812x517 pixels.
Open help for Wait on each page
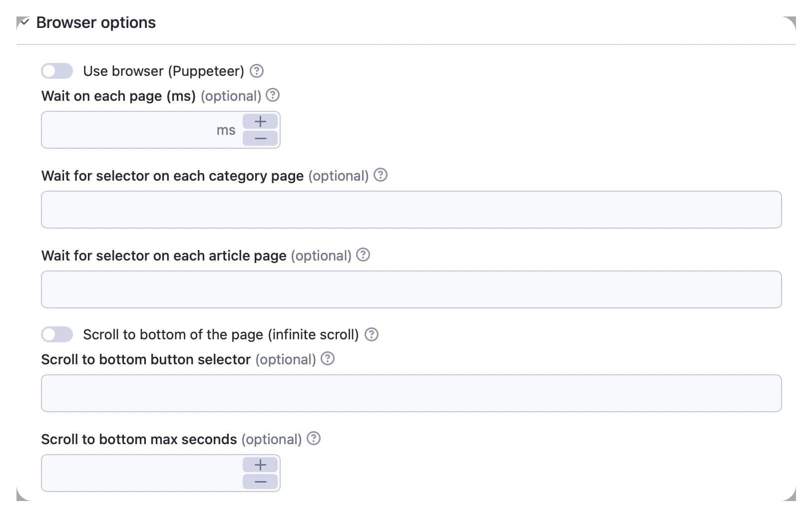pos(273,95)
